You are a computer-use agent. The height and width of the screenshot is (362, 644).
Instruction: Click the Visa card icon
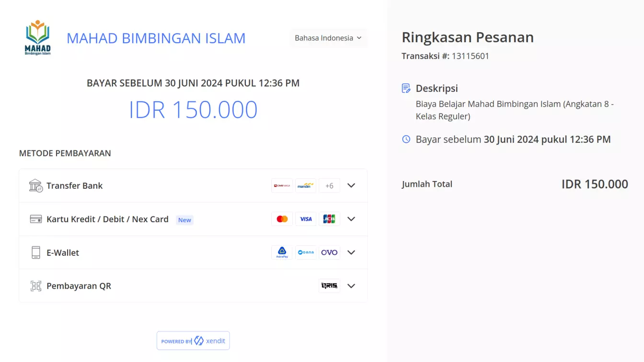pyautogui.click(x=306, y=219)
